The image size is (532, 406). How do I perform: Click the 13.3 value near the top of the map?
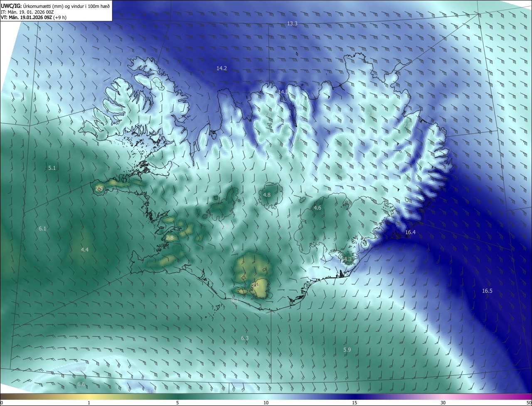(292, 24)
